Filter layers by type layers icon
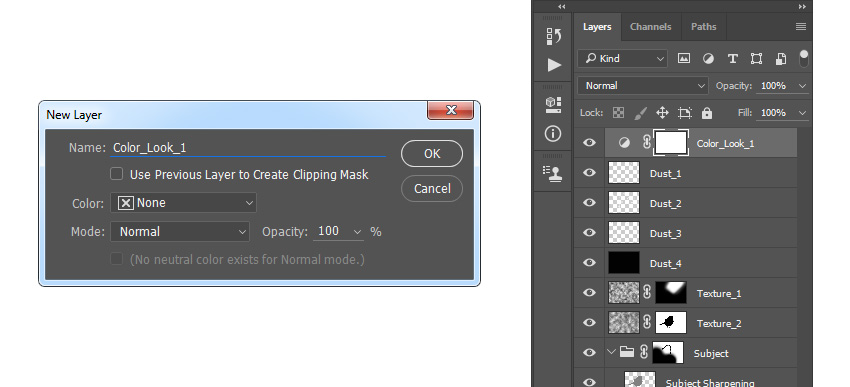Screen dimensions: 850x387 click(732, 59)
